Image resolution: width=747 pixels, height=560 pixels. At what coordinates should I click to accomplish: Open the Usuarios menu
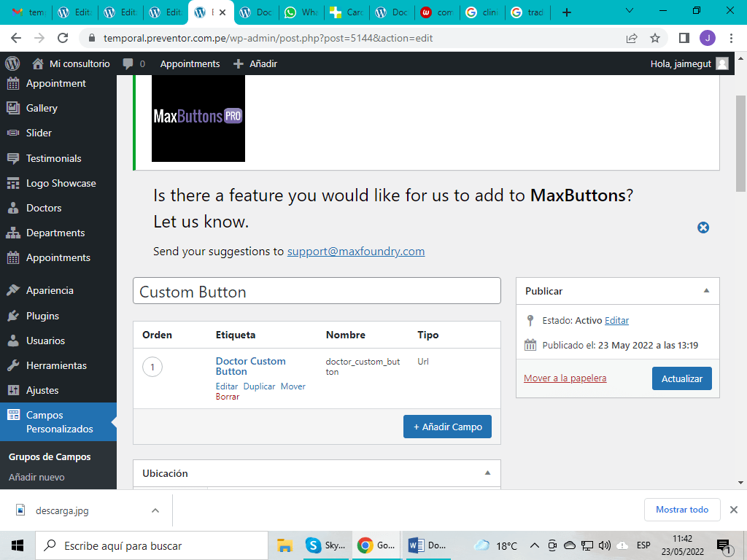45,341
